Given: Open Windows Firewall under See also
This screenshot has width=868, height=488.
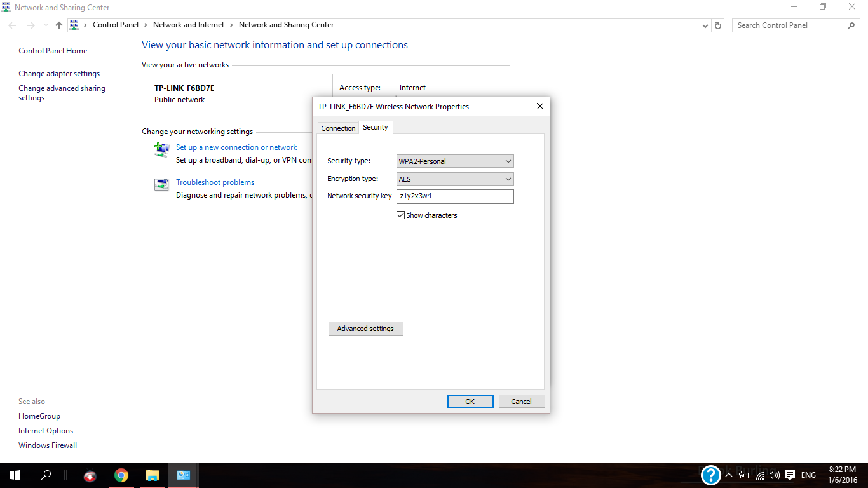Looking at the screenshot, I should pos(48,445).
